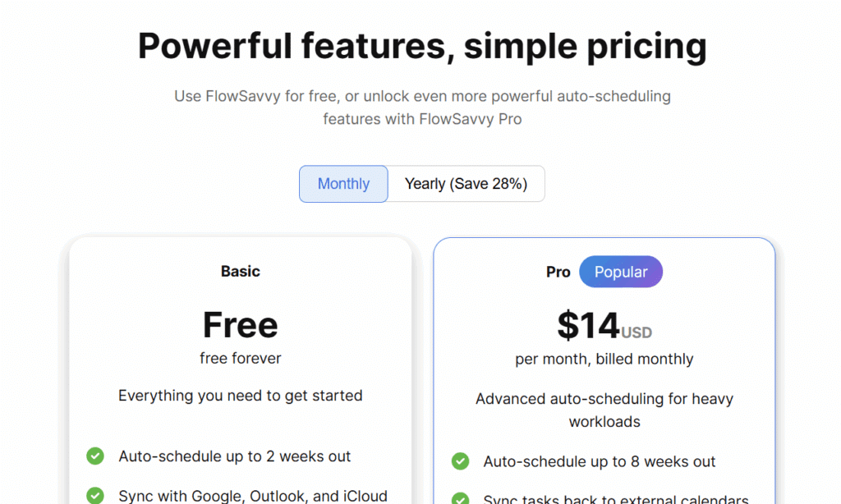841x504 pixels.
Task: Click checkmark next to Google, Outlook, iCloud sync
Action: tap(95, 496)
